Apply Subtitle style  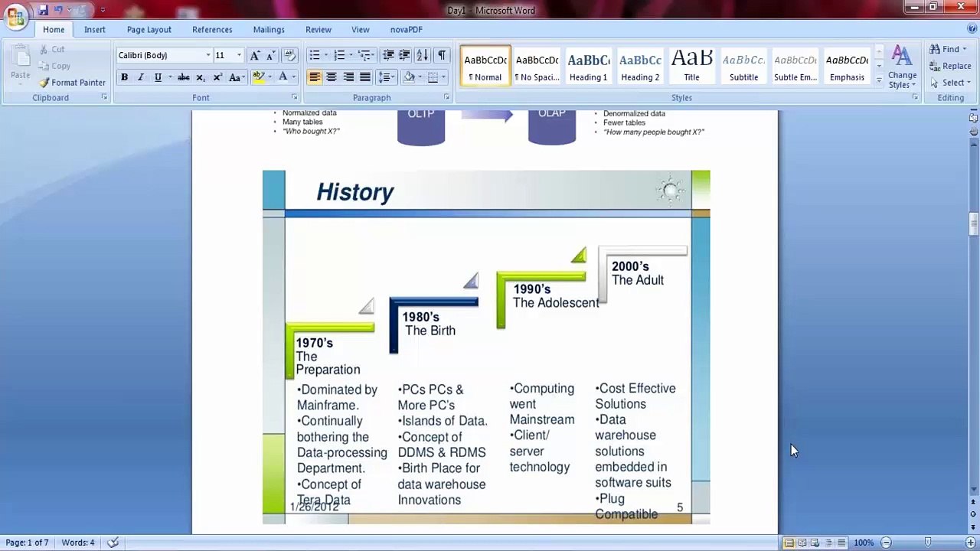point(743,67)
